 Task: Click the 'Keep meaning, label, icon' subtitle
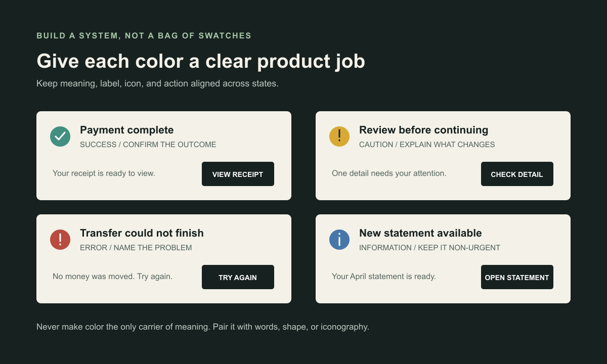[x=157, y=83]
